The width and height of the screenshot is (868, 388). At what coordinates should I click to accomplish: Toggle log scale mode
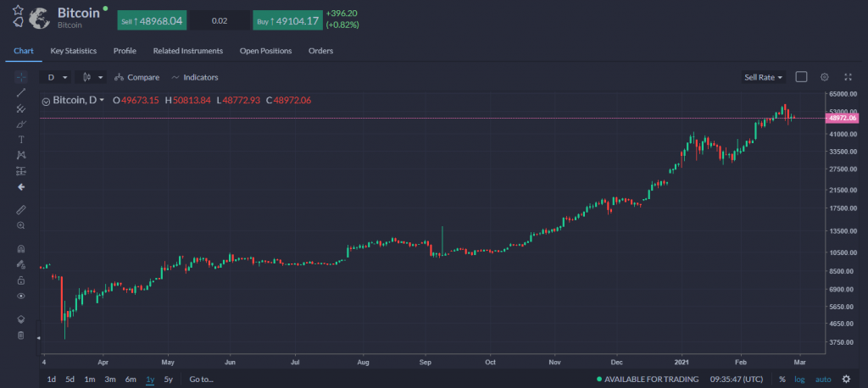pos(800,380)
